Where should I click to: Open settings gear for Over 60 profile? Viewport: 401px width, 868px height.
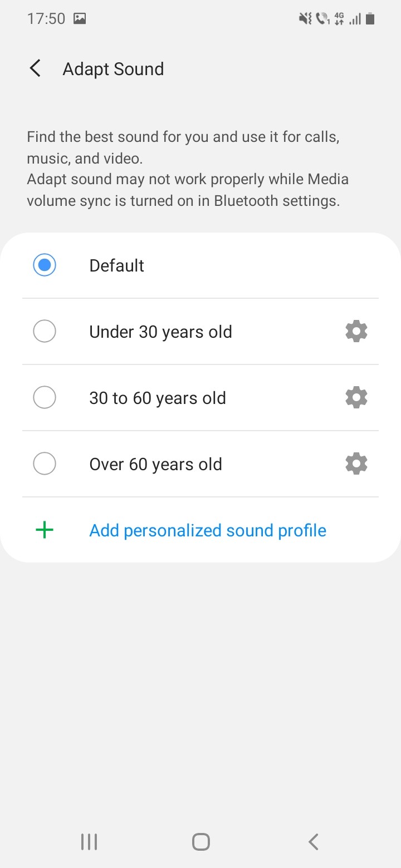pyautogui.click(x=356, y=464)
